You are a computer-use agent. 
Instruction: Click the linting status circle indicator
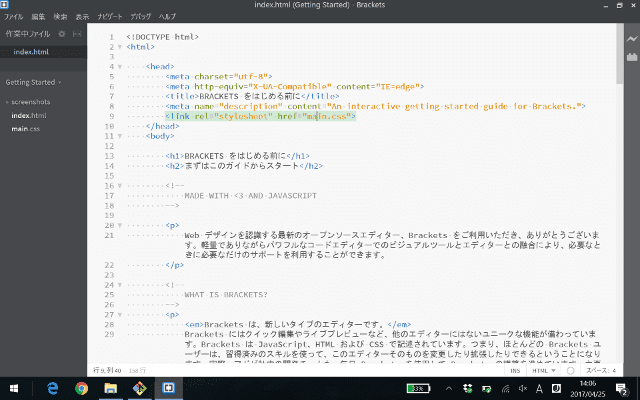pos(571,371)
